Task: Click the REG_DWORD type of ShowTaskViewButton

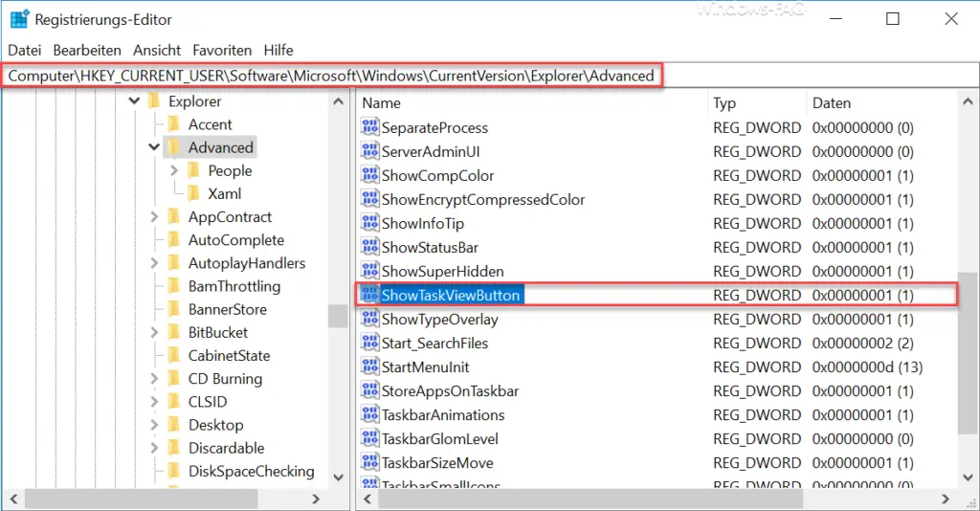Action: 757,295
